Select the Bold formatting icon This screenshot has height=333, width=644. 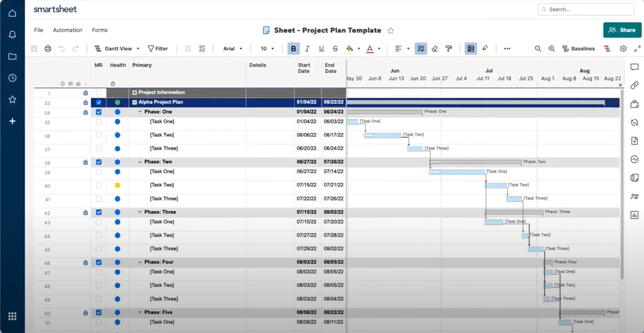pyautogui.click(x=293, y=49)
